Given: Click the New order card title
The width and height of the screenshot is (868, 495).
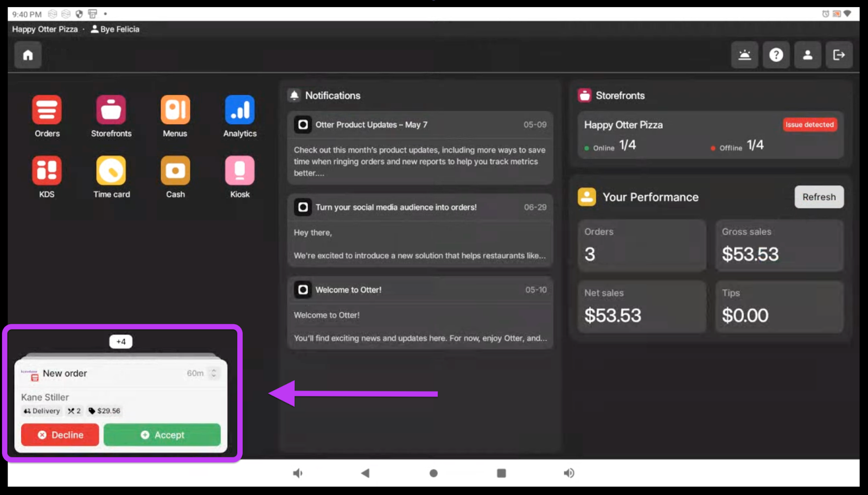Looking at the screenshot, I should [x=65, y=373].
